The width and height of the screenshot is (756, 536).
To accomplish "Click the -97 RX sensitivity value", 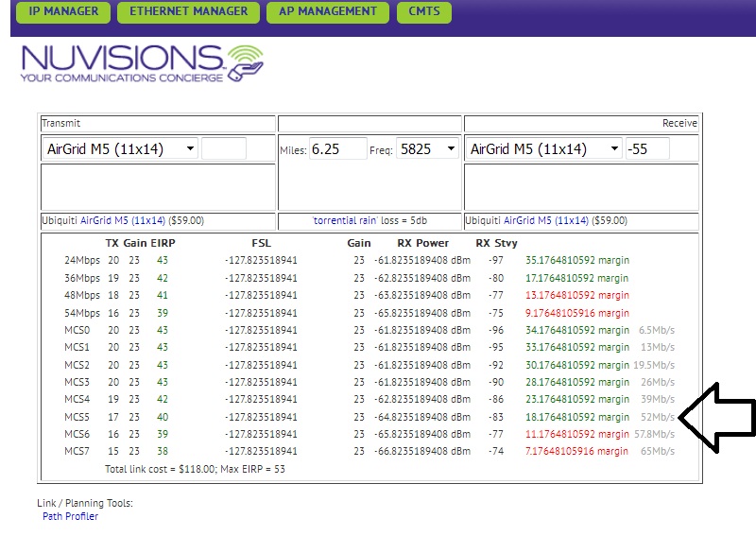I will click(496, 261).
